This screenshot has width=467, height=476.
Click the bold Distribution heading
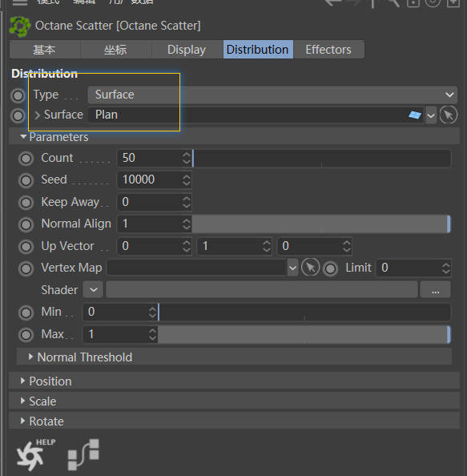[x=44, y=74]
